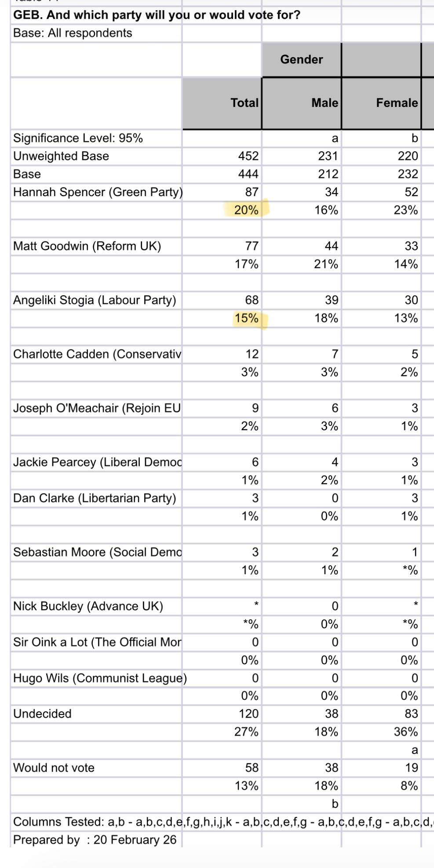Image resolution: width=434 pixels, height=868 pixels.
Task: Click the question title cell starting with GEB
Action: (157, 15)
